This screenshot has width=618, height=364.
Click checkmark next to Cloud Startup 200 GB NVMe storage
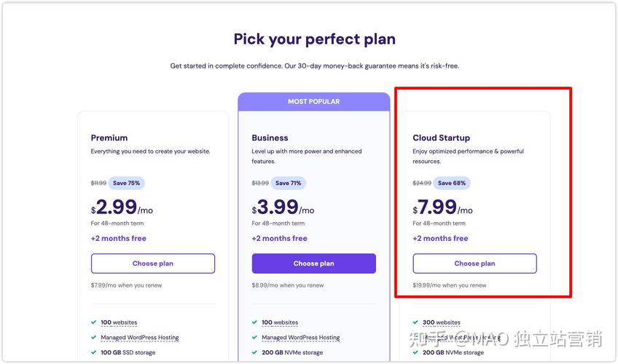(x=415, y=352)
